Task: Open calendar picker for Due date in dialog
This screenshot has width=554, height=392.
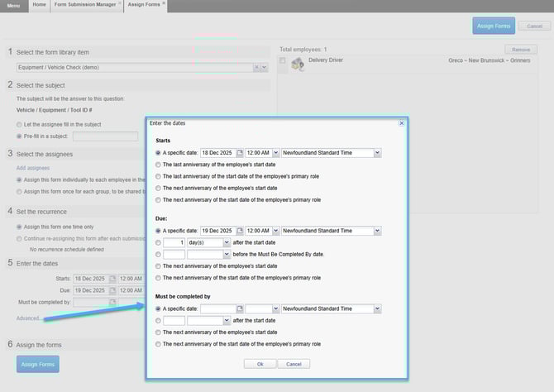Action: click(x=240, y=231)
